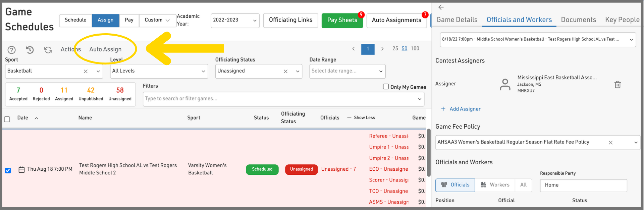Go to next page arrow

click(382, 49)
